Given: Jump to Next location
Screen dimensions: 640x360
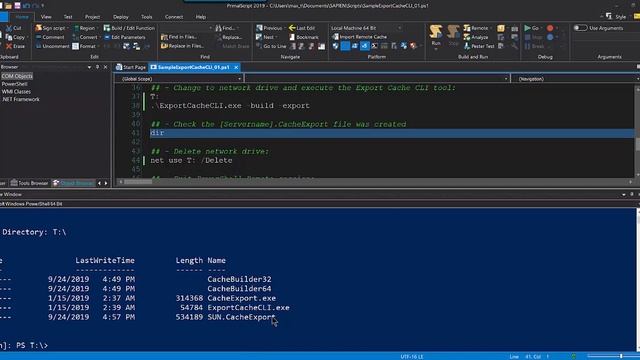Looking at the screenshot, I should click(265, 37).
